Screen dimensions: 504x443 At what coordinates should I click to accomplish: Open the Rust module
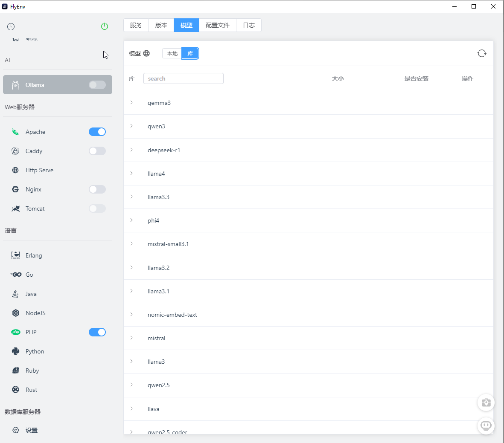pos(58,390)
